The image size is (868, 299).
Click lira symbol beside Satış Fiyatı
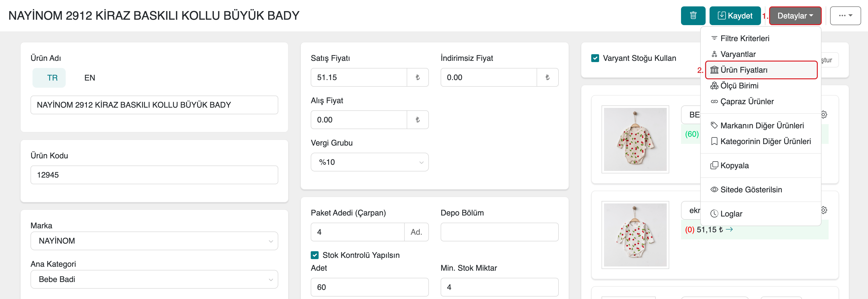click(418, 77)
